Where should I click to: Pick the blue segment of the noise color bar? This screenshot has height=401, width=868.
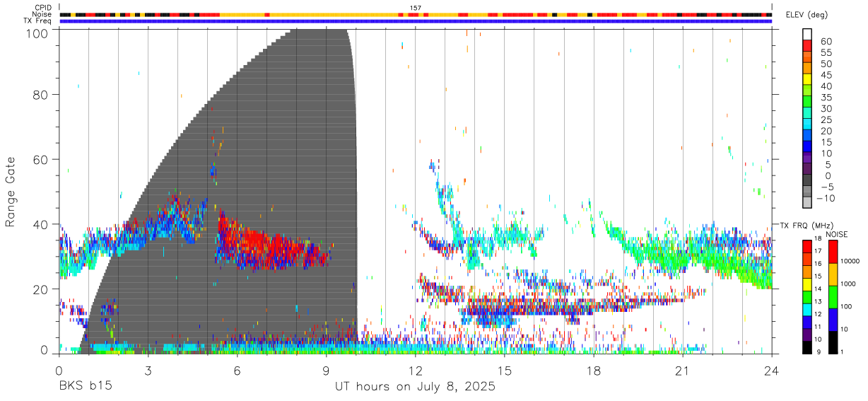832,319
